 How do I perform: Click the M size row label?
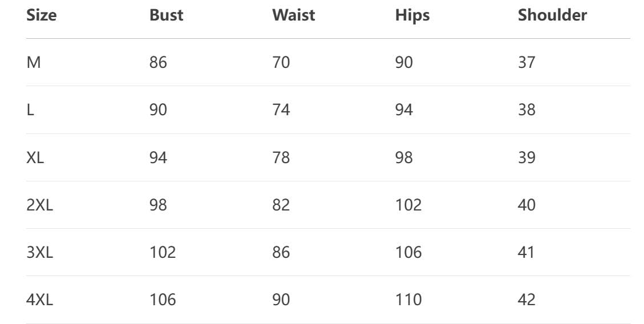(34, 62)
